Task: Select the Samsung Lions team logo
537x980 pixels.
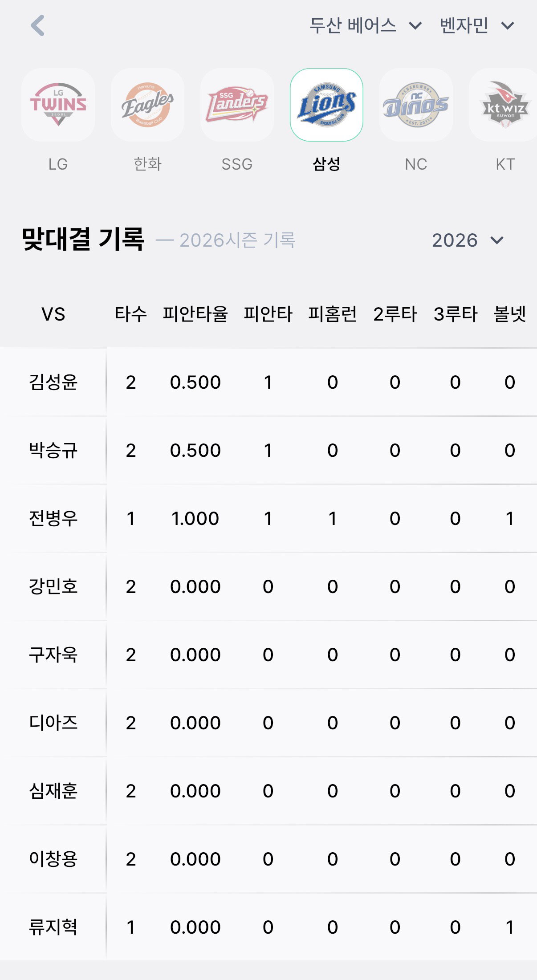Action: point(327,105)
